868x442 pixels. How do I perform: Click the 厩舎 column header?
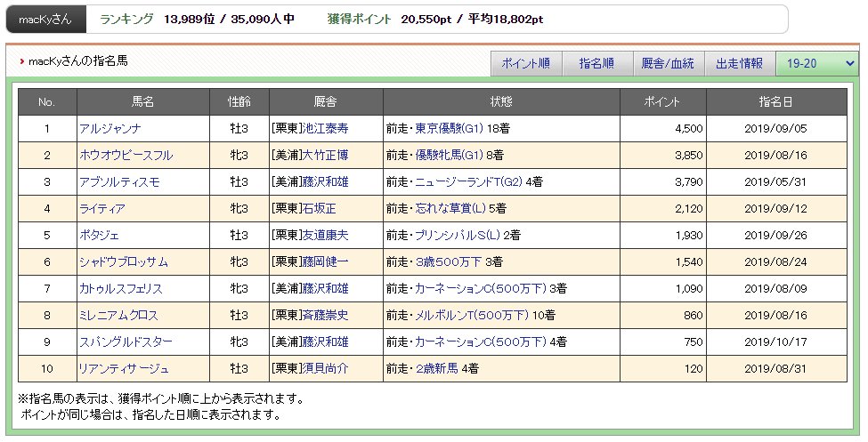tap(326, 101)
